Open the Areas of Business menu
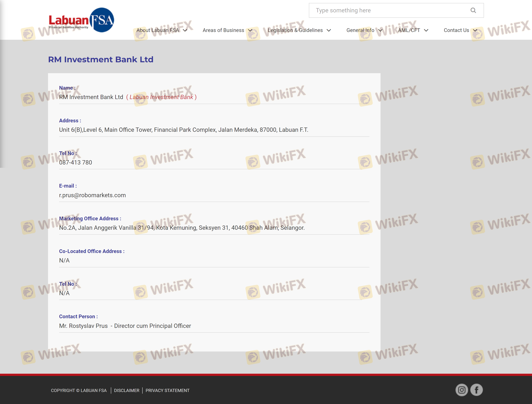 click(x=223, y=30)
